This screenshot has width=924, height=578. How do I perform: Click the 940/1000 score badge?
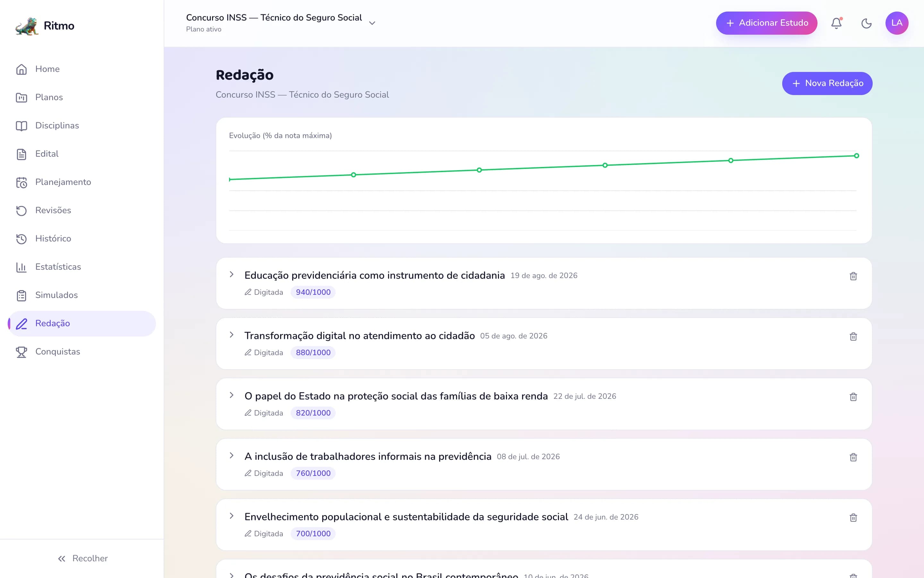tap(313, 292)
